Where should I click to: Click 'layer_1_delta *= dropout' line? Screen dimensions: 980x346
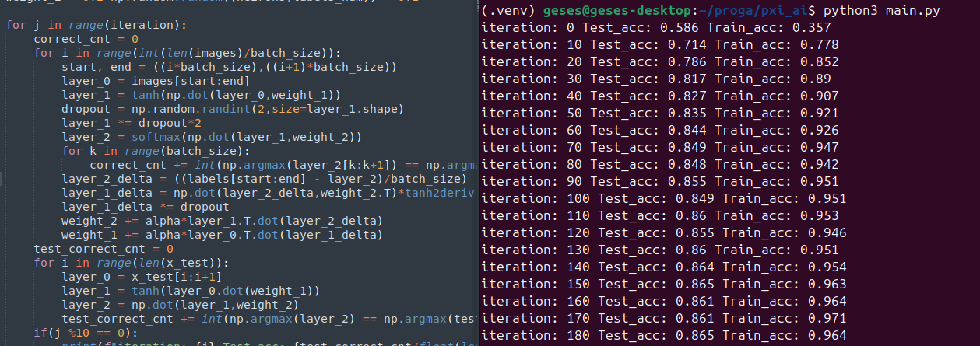pyautogui.click(x=146, y=207)
